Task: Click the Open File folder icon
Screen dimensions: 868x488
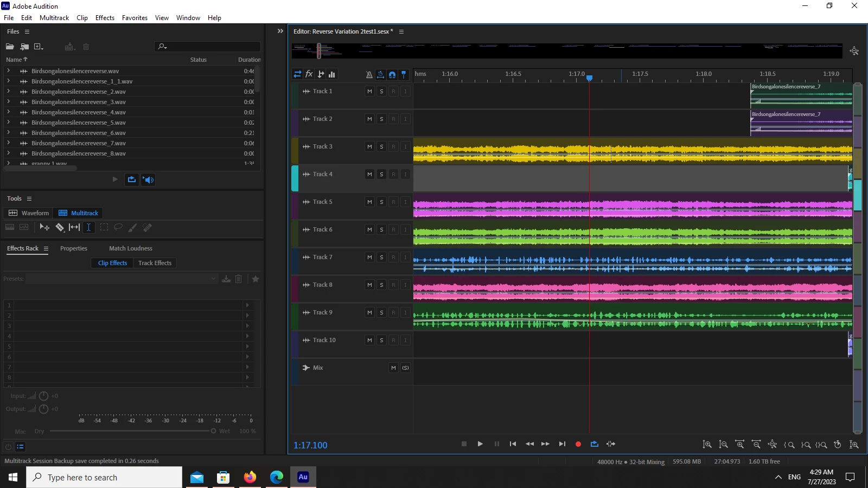Action: point(10,47)
